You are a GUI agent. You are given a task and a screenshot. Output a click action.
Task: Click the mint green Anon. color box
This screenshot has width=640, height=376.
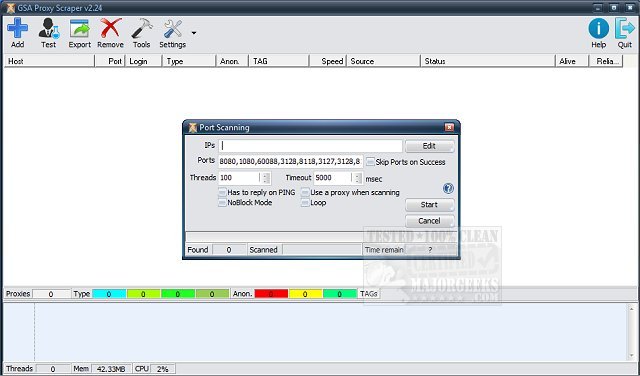(x=340, y=294)
